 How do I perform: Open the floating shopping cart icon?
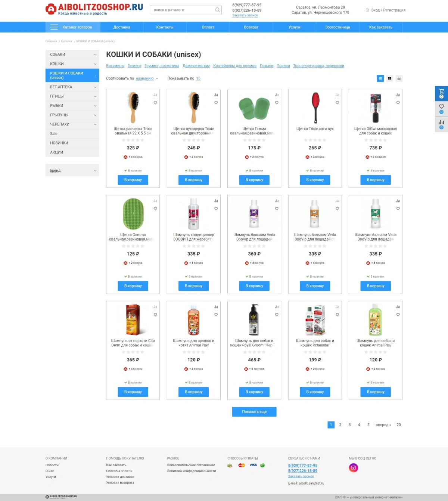tap(441, 93)
